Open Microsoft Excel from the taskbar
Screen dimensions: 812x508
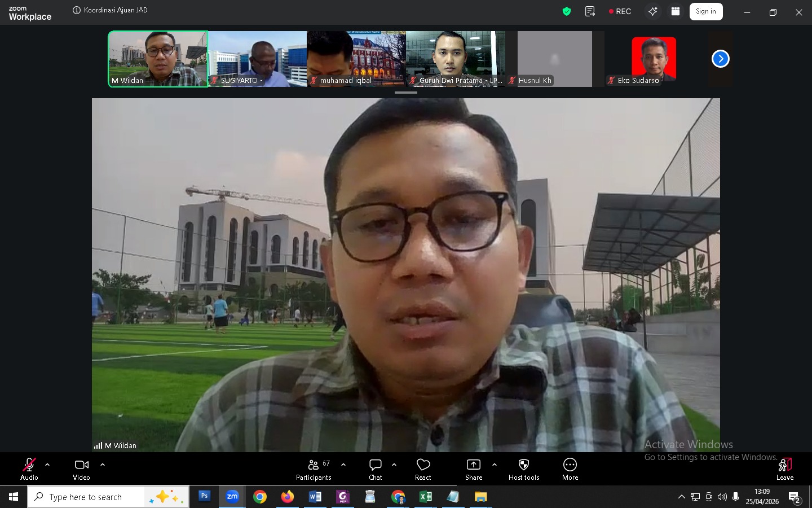coord(426,497)
